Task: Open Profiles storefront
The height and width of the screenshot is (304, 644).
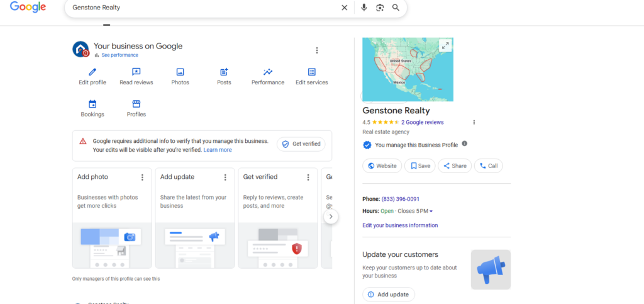Action: (x=136, y=109)
